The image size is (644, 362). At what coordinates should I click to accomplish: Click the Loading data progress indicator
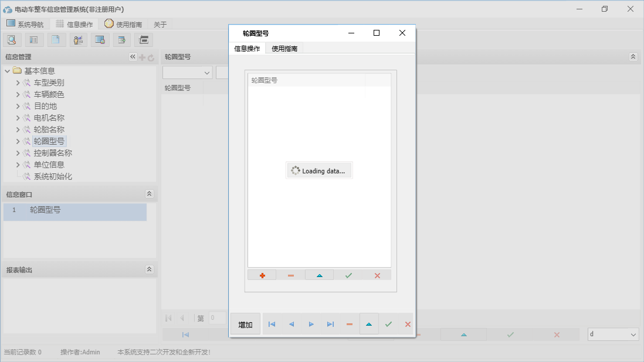coord(319,170)
